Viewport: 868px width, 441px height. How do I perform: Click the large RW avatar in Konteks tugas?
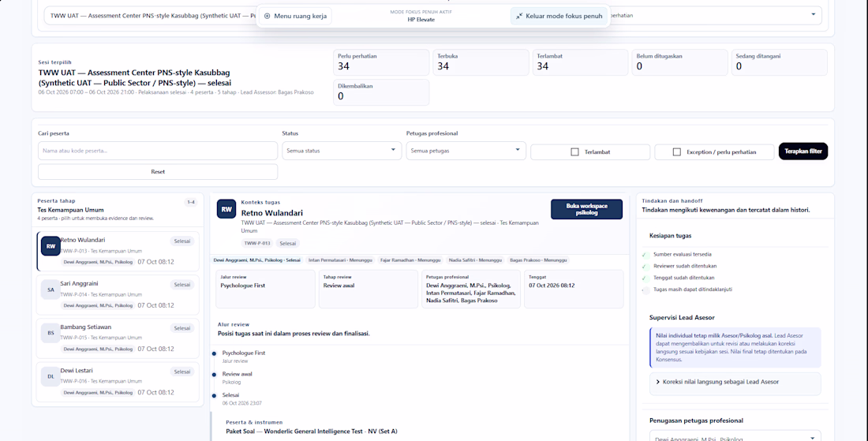[226, 209]
